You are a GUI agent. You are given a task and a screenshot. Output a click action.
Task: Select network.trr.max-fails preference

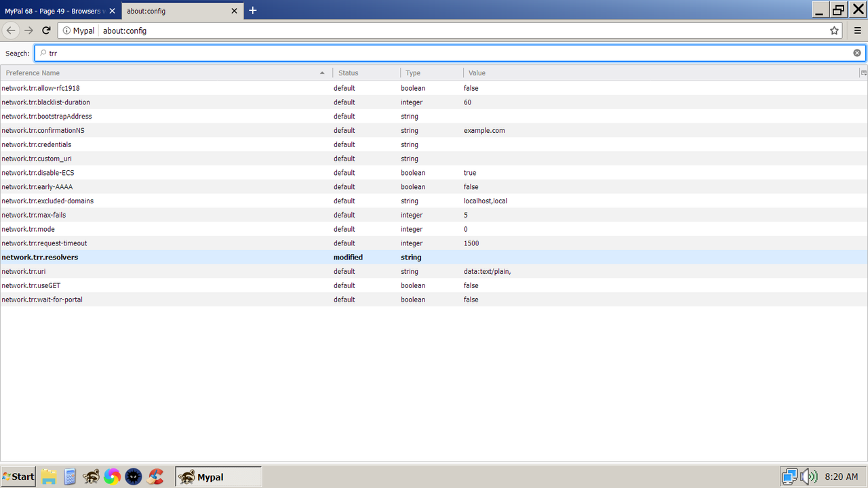tap(434, 215)
